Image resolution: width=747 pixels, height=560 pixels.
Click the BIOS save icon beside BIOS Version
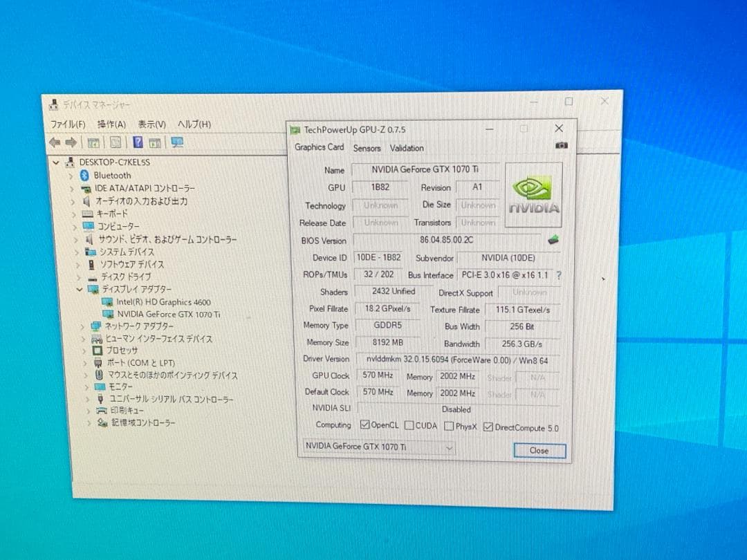tap(553, 241)
